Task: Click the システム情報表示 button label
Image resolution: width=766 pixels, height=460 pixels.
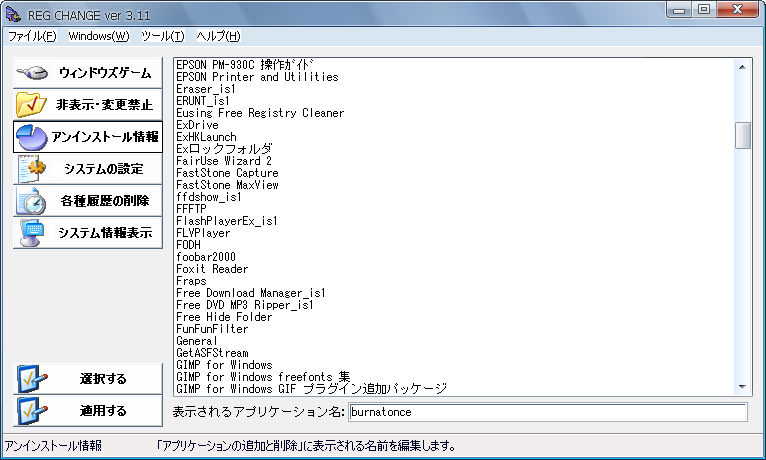Action: [105, 233]
